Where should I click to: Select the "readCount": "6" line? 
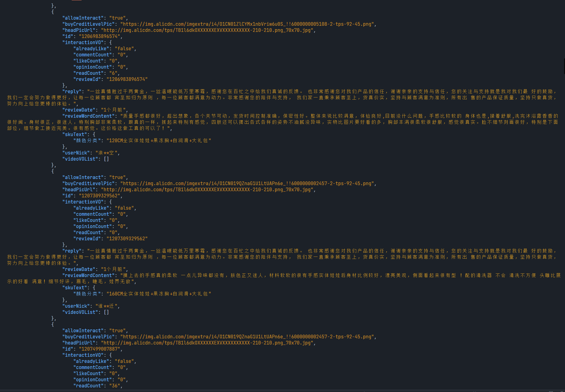coord(97,73)
